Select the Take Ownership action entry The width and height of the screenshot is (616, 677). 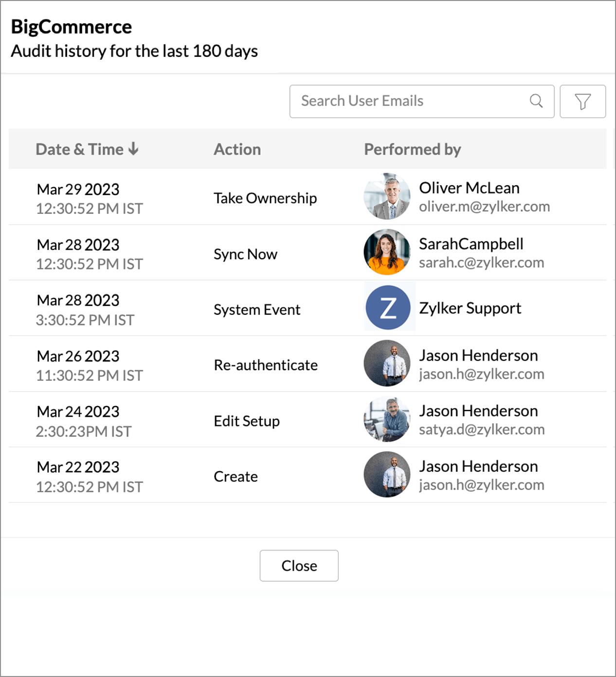pyautogui.click(x=265, y=198)
